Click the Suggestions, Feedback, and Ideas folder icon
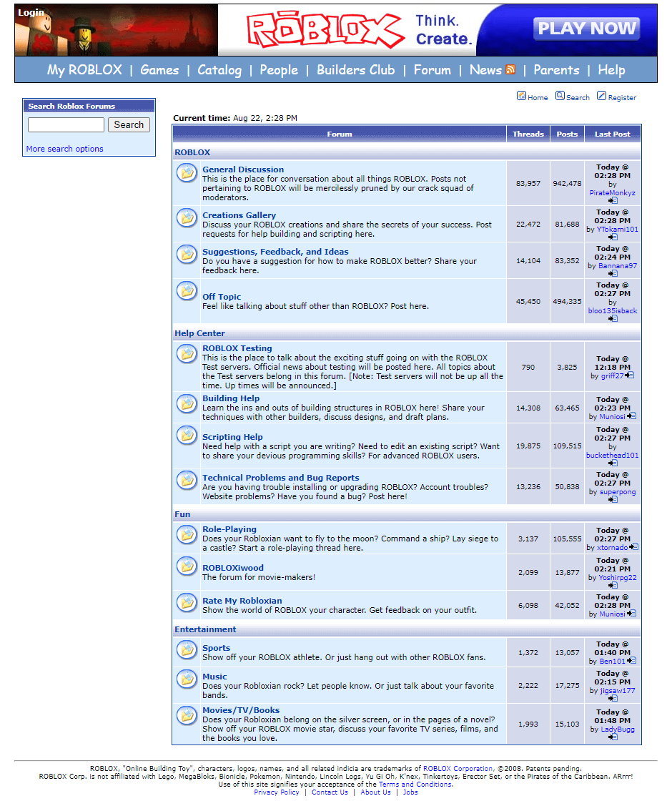Image resolution: width=672 pixels, height=801 pixels. point(187,255)
